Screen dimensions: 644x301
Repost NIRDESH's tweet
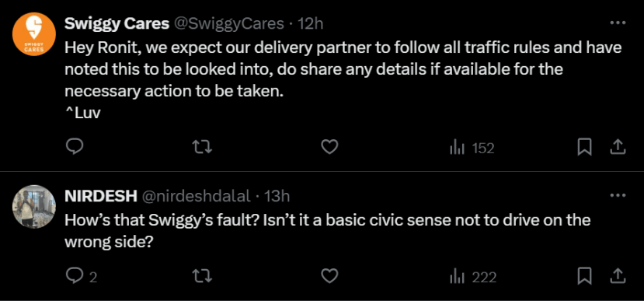(x=203, y=276)
